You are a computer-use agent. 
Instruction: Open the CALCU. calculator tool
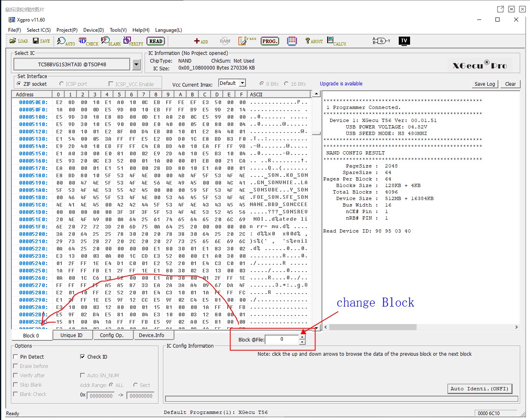click(x=337, y=41)
